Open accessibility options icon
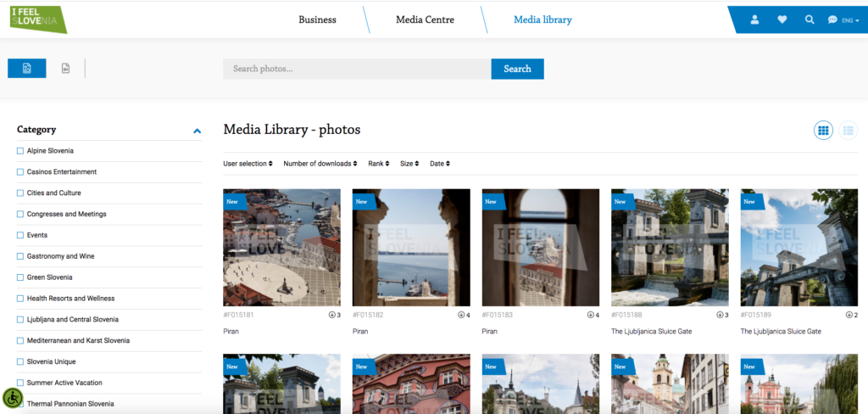 coord(13,397)
